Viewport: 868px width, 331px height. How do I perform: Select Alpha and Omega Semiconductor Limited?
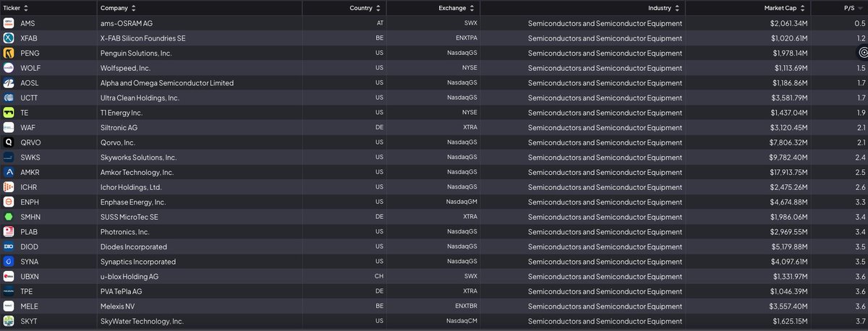point(167,83)
